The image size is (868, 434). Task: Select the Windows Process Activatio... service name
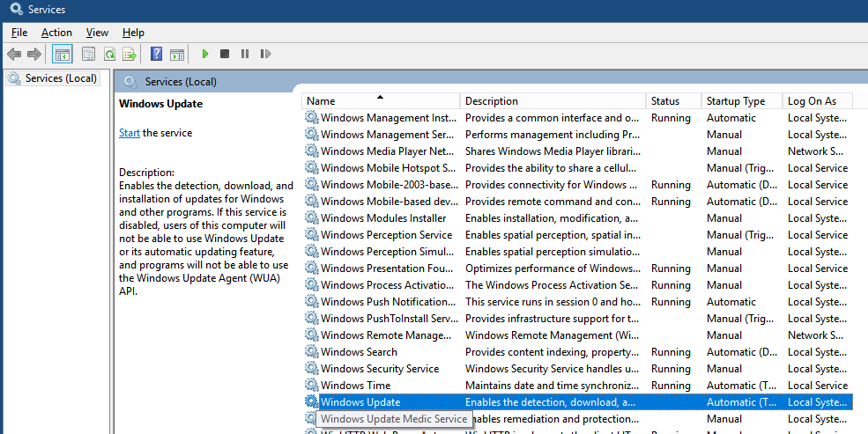388,284
